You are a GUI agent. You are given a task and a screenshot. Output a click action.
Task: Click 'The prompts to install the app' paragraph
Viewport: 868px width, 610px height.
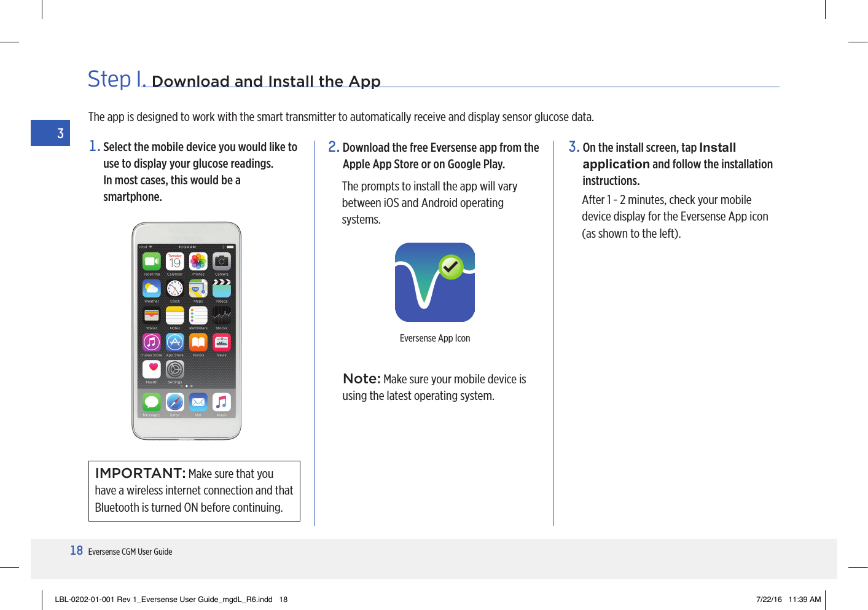coord(430,203)
